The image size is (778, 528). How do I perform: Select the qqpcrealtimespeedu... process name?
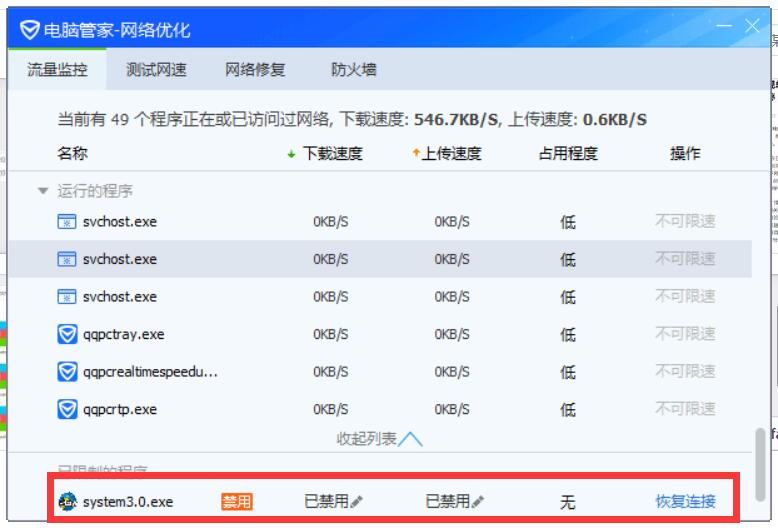point(150,372)
